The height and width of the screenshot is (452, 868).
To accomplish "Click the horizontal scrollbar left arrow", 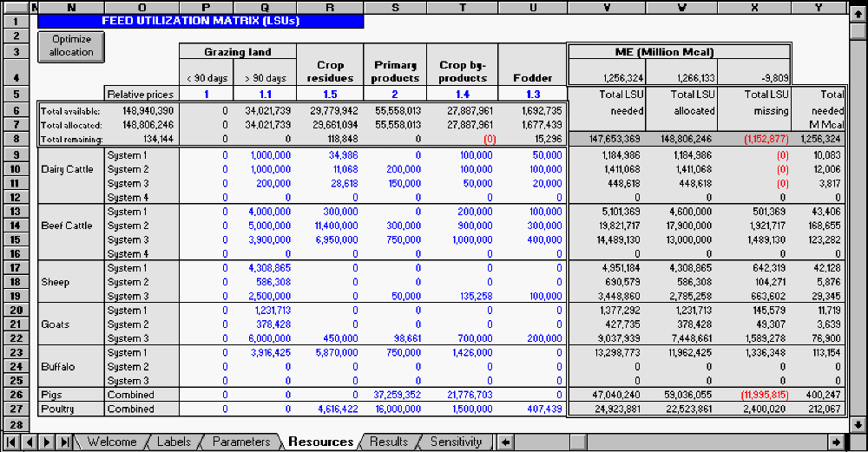I will click(x=506, y=442).
